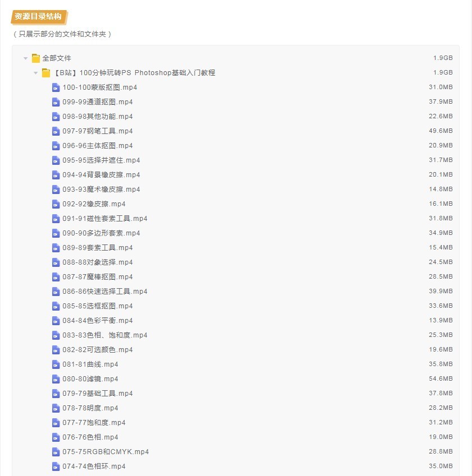
Task: Click video icon for 090-90多边形套索.mp4
Action: pos(56,233)
